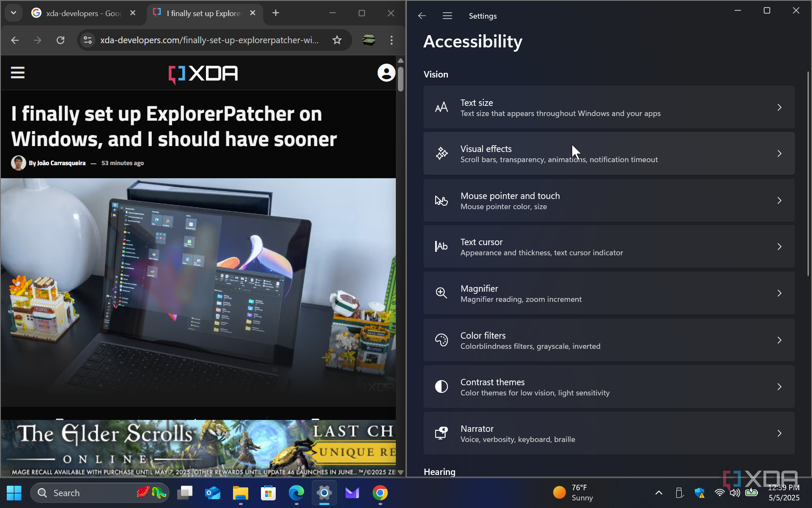The width and height of the screenshot is (812, 508).
Task: Open Windows Security tray icon
Action: (x=700, y=493)
